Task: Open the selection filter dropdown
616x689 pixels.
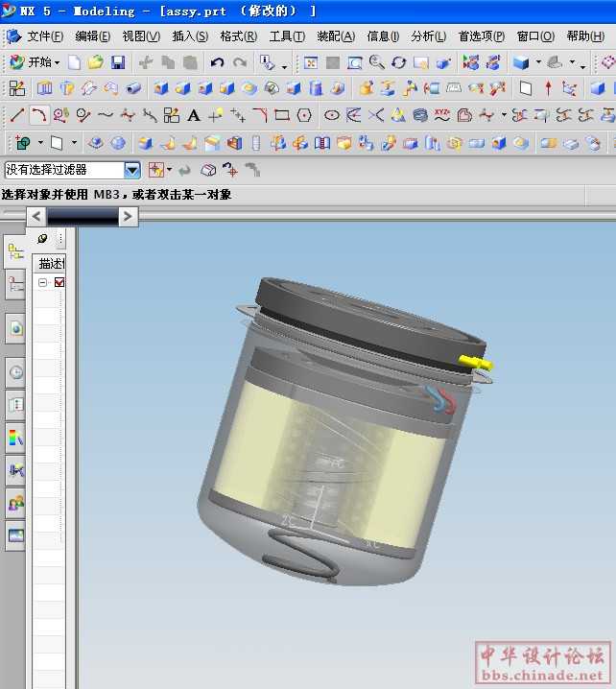Action: (131, 170)
